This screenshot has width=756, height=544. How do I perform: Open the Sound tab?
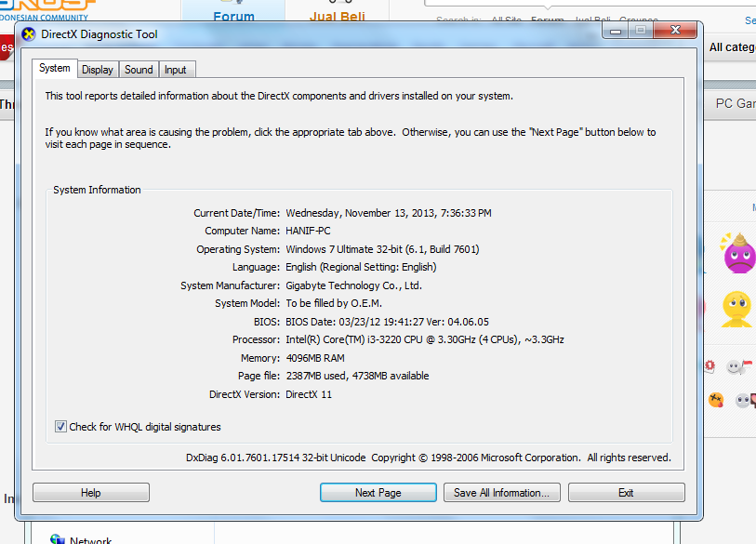pyautogui.click(x=139, y=70)
